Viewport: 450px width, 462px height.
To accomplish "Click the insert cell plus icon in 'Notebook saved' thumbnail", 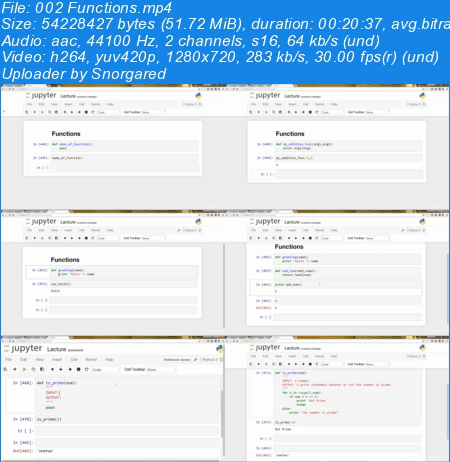I will pos(15,369).
